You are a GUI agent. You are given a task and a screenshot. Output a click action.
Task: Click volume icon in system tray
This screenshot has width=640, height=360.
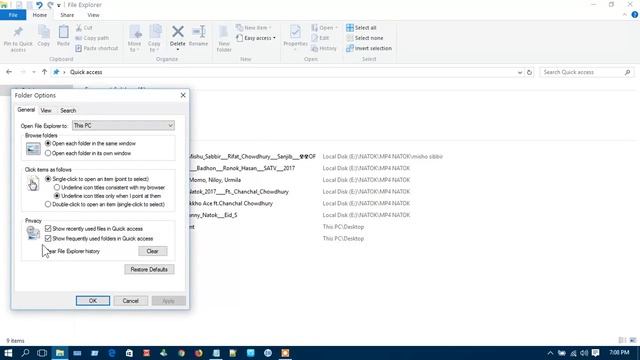(584, 353)
